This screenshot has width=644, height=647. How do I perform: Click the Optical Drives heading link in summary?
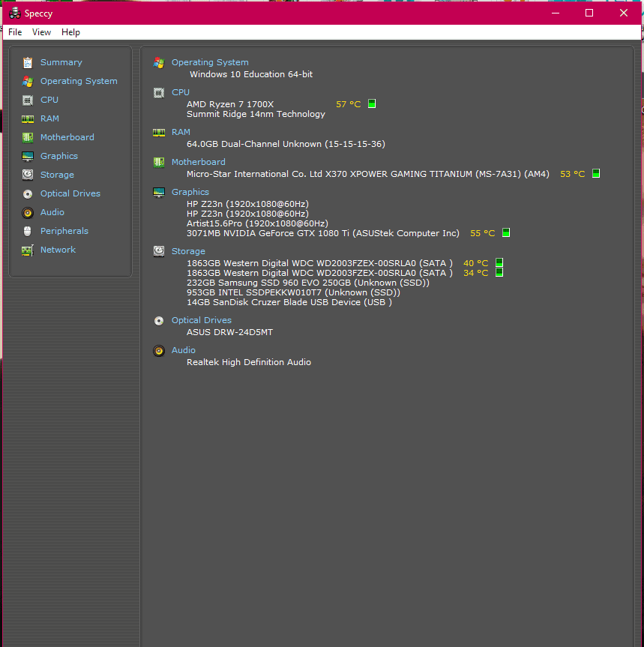202,320
